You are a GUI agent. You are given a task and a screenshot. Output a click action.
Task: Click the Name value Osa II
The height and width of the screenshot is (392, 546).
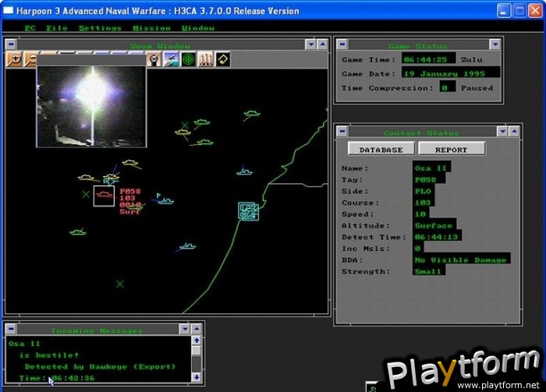tap(432, 168)
